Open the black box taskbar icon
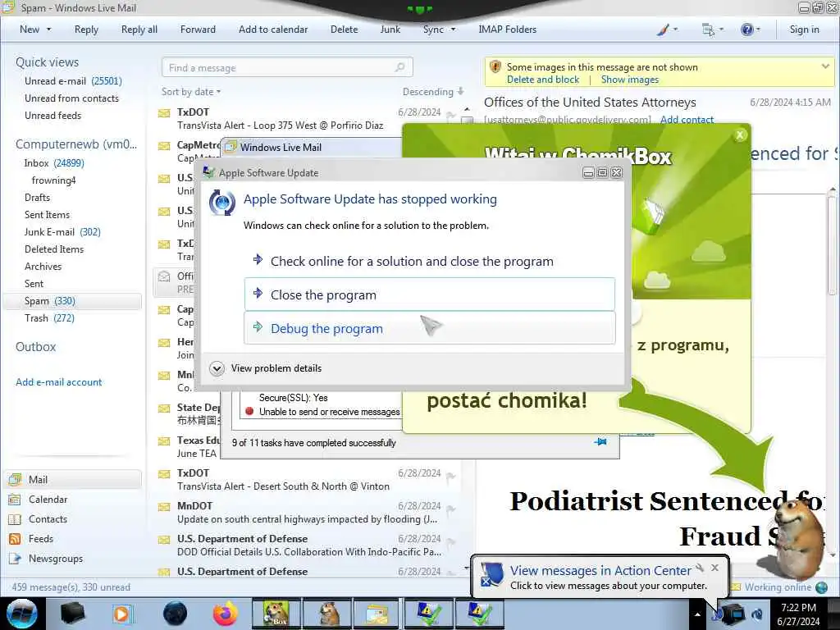Viewport: 840px width, 630px height. (72, 614)
